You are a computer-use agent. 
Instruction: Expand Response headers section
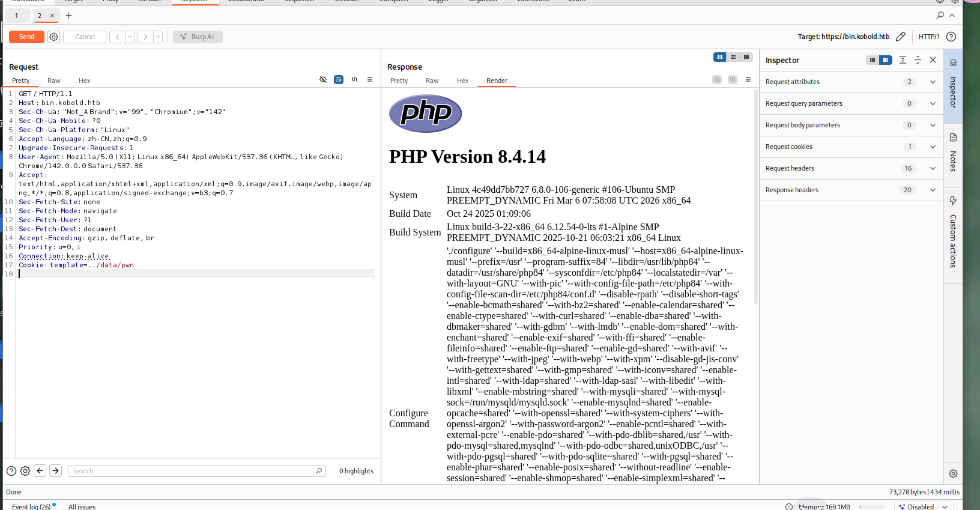coord(933,190)
